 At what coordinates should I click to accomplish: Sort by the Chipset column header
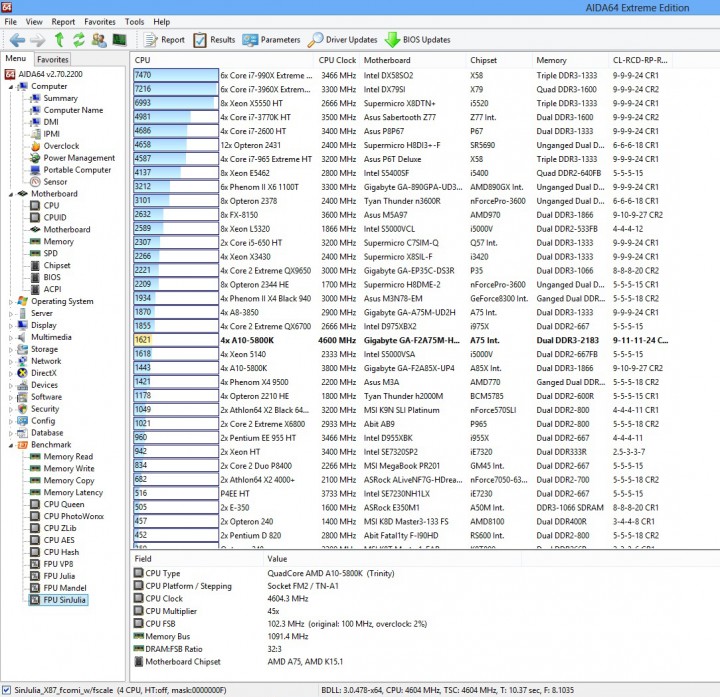pos(499,60)
